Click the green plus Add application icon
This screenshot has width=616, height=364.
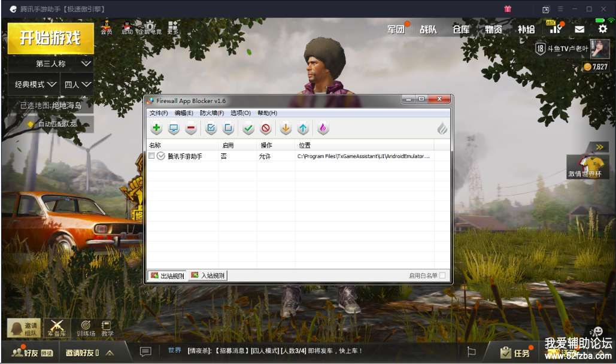point(156,128)
